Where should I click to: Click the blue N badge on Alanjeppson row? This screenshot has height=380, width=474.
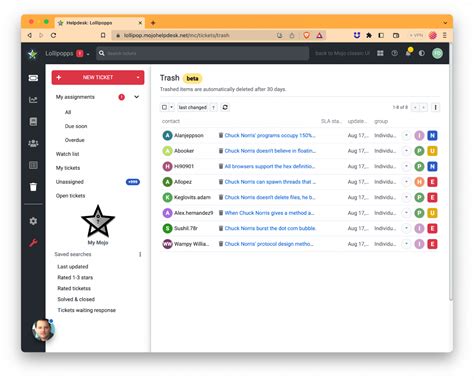(432, 135)
